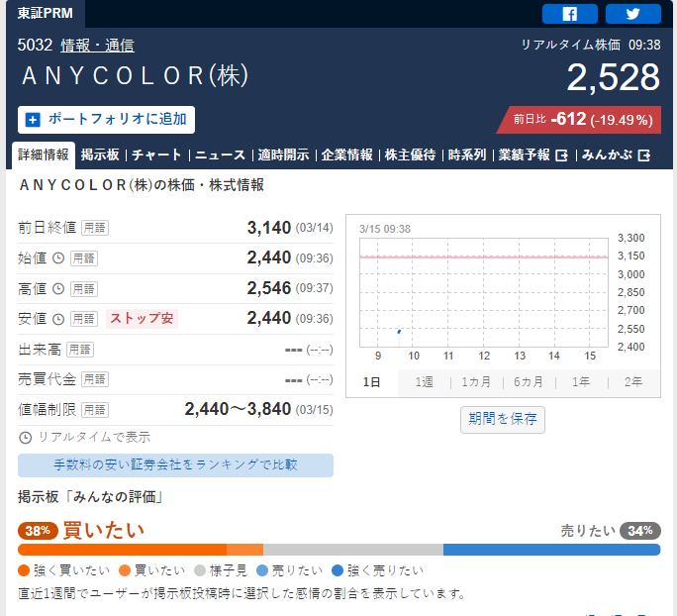Open the 適時開示 tab
Screen dimensions: 677x616
(x=283, y=154)
